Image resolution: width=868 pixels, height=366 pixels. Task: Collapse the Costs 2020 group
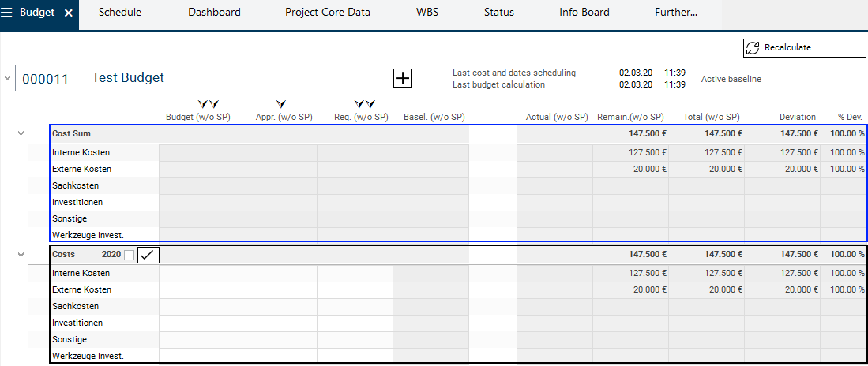[21, 254]
